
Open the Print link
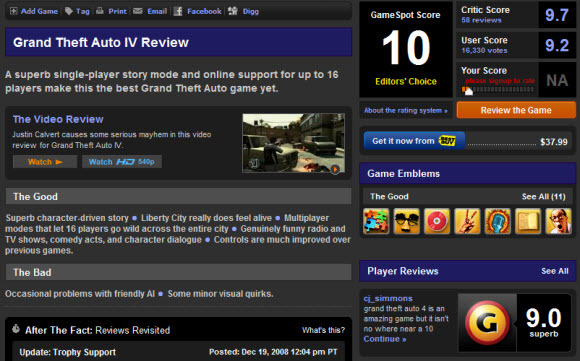point(117,11)
